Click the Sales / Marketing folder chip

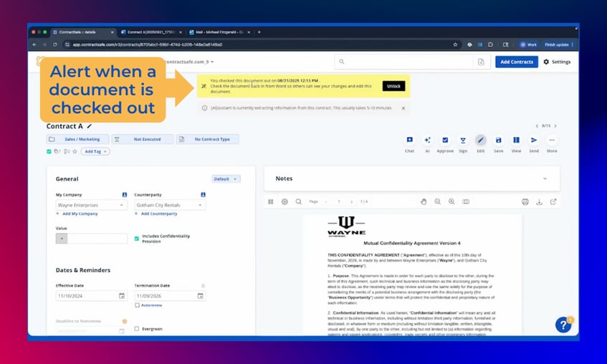coord(78,140)
